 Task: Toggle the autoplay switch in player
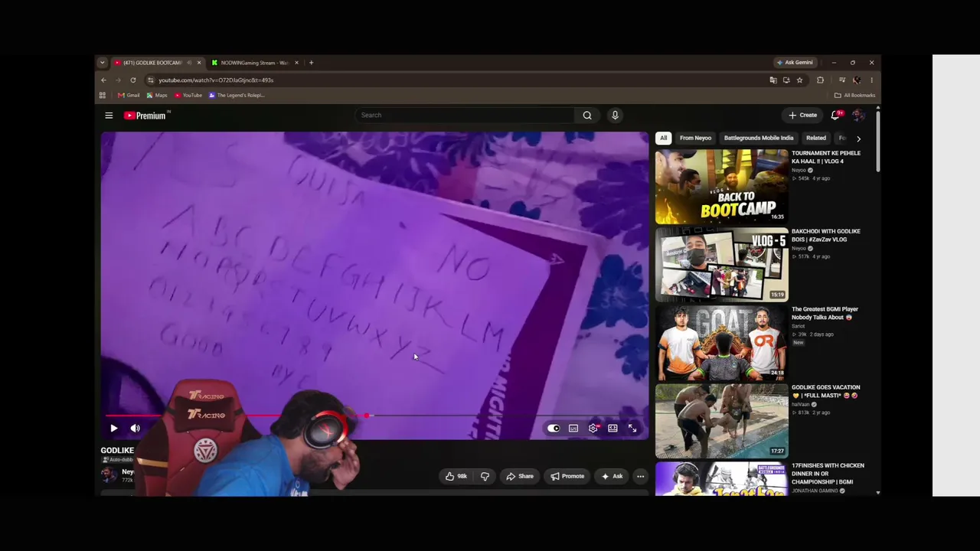click(x=554, y=429)
